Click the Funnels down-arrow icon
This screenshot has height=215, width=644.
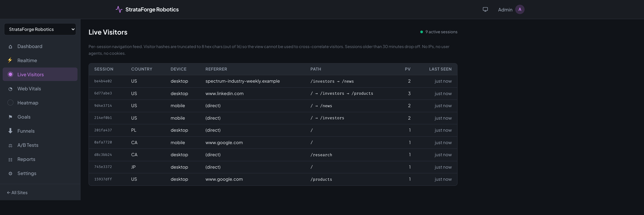tap(10, 131)
